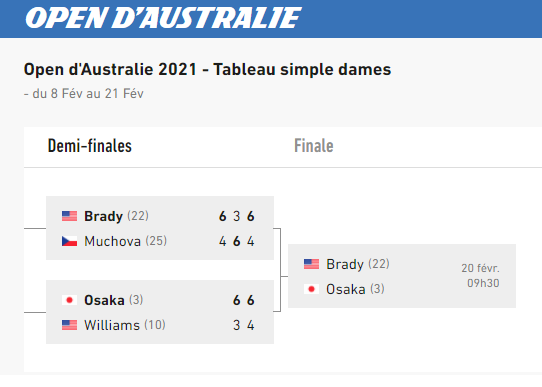The image size is (542, 387).
Task: Select the Demi-finales tab
Action: 90,146
